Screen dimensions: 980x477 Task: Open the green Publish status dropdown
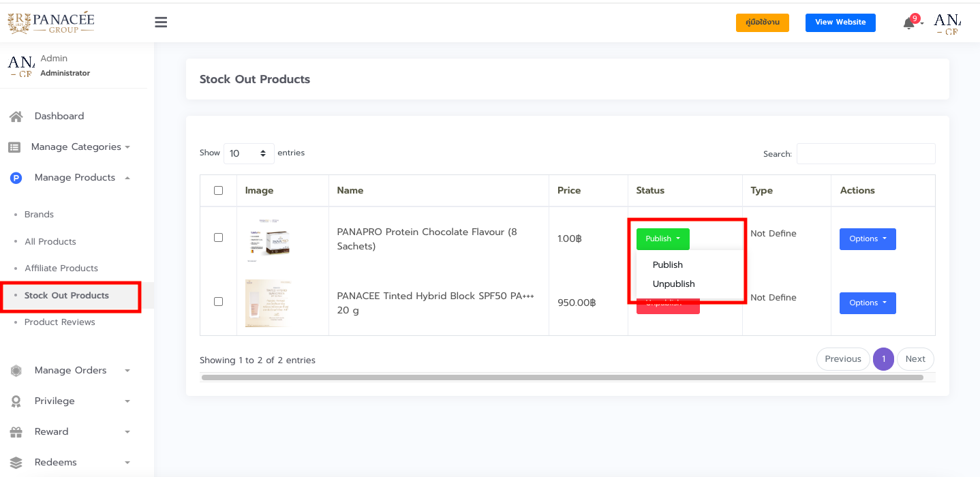point(662,239)
